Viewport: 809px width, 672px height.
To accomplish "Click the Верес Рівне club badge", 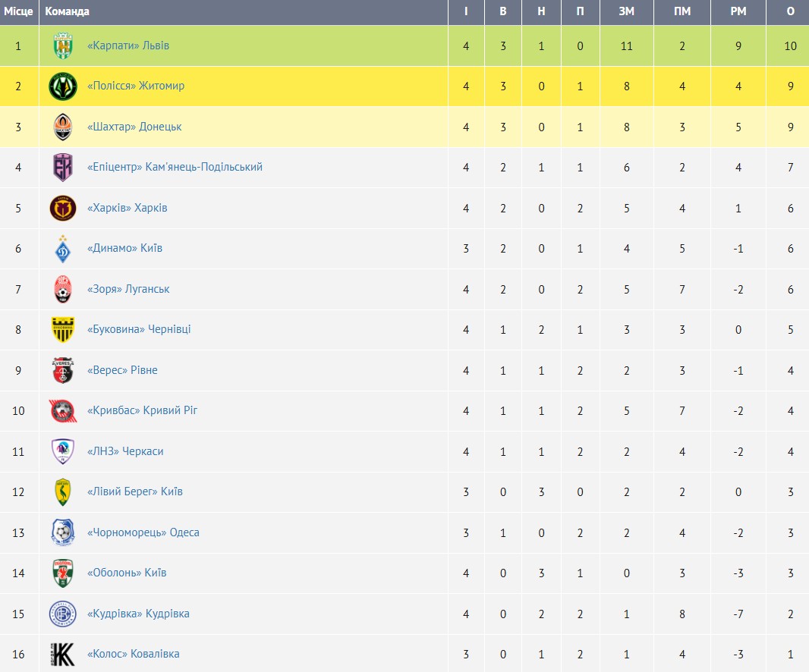I will click(63, 370).
